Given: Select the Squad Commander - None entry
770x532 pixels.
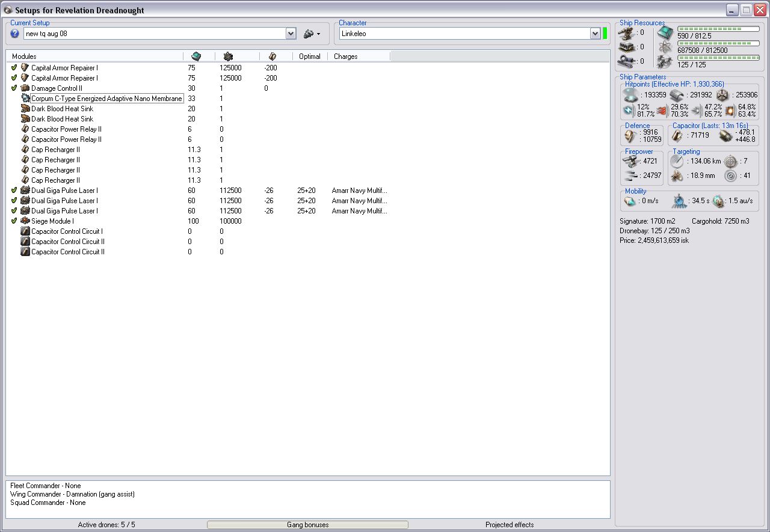Looking at the screenshot, I should click(48, 503).
